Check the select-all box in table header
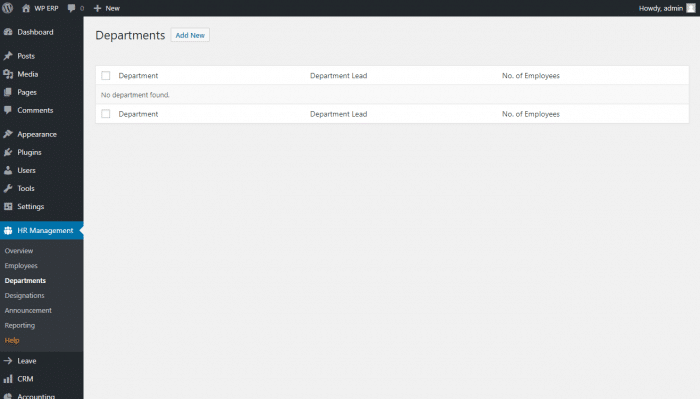The height and width of the screenshot is (399, 700). 105,75
